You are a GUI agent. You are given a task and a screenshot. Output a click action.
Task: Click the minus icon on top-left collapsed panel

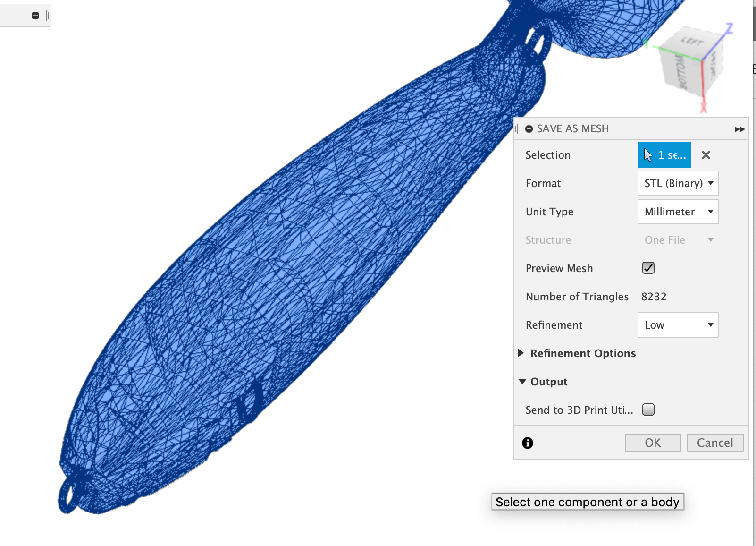pyautogui.click(x=35, y=16)
